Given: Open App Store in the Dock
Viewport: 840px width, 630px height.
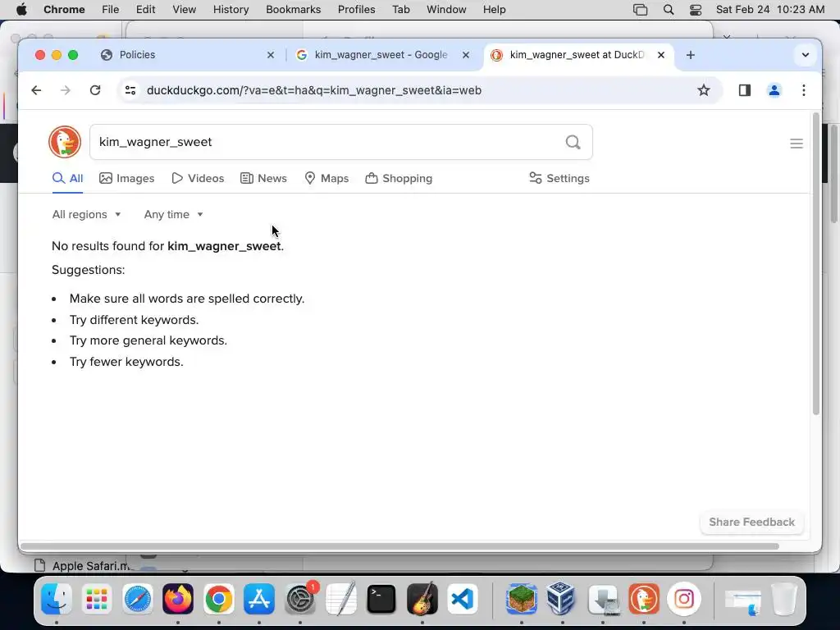Looking at the screenshot, I should point(259,598).
